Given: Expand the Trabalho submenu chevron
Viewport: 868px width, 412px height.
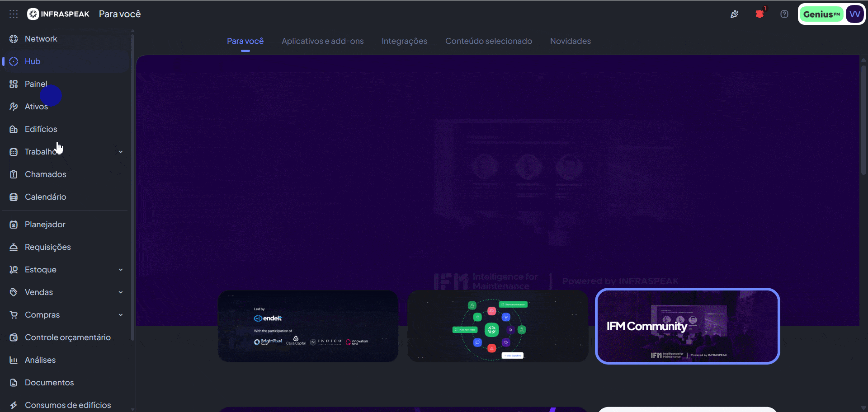Looking at the screenshot, I should tap(121, 152).
